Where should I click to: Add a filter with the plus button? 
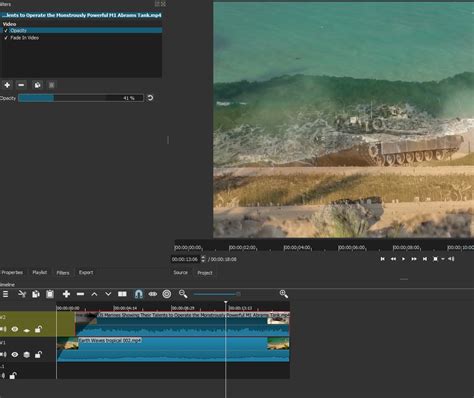(7, 85)
